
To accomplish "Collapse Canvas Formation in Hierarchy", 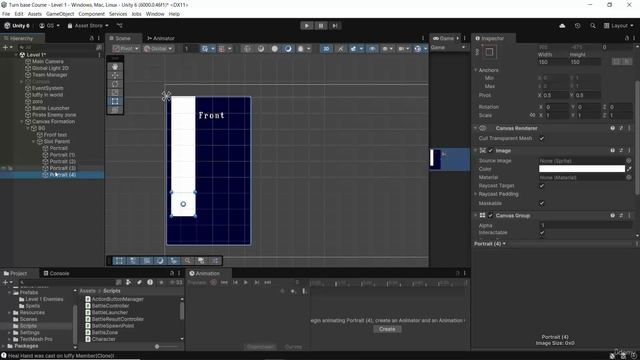I will [22, 122].
